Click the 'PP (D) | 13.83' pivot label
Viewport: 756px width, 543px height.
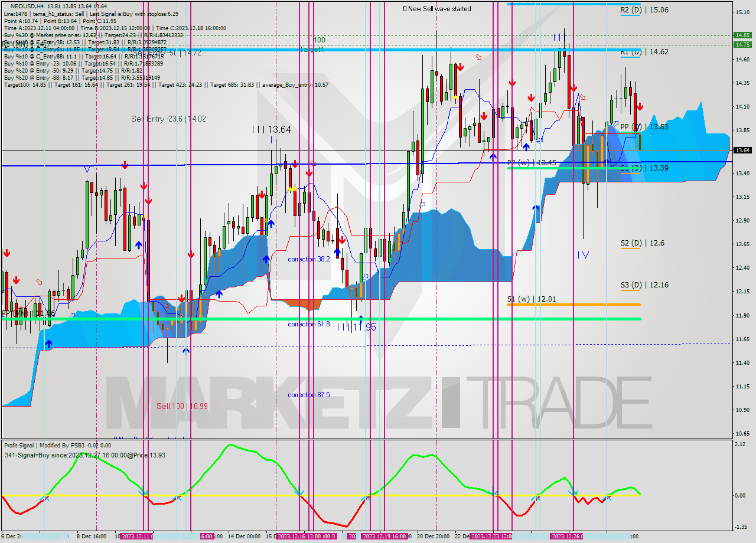coord(644,127)
